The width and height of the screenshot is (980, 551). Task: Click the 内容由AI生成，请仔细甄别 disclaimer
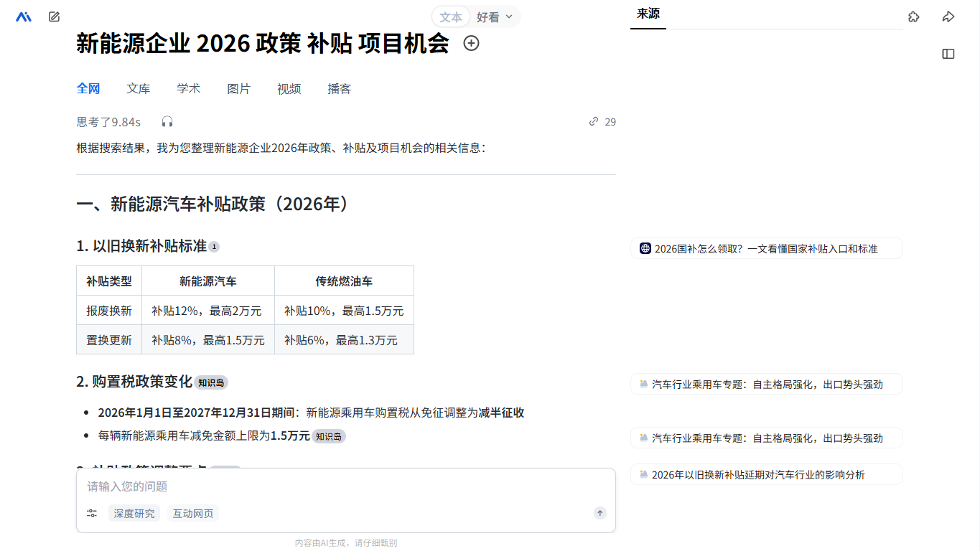point(345,543)
